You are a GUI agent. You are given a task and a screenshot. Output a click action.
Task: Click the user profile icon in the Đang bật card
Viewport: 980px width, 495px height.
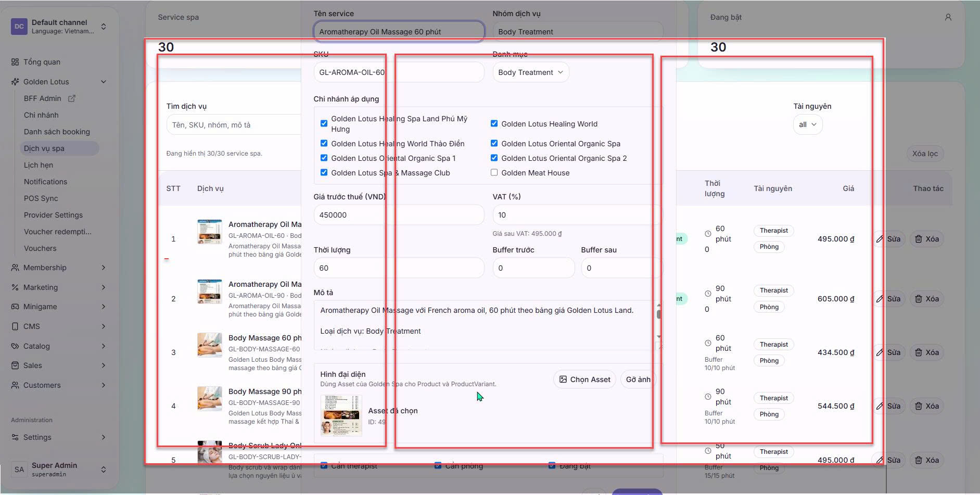[x=948, y=17]
